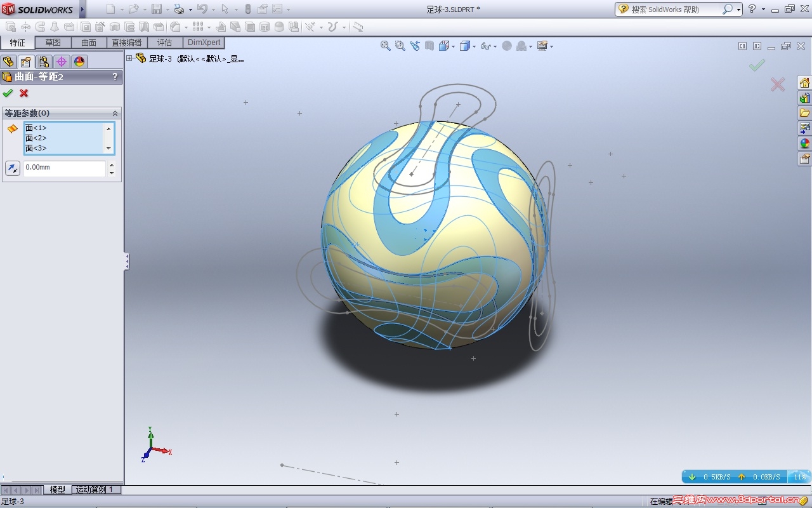Open a file with the folder icon

click(133, 9)
